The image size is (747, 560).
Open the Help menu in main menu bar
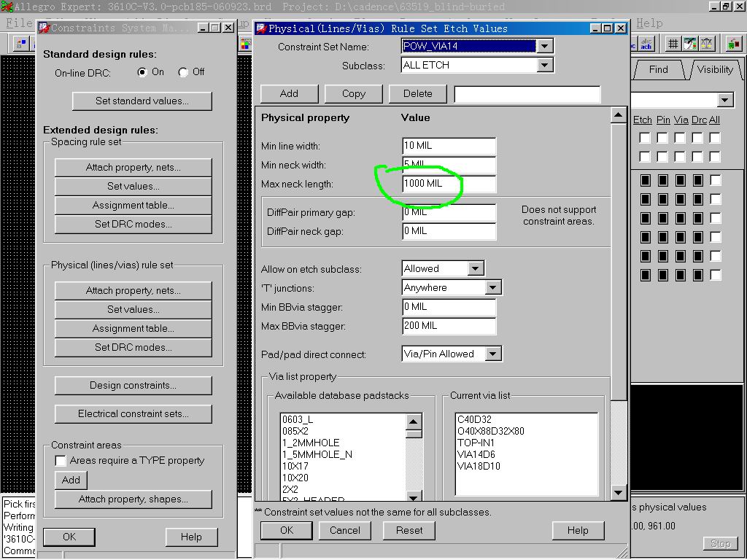[x=649, y=23]
